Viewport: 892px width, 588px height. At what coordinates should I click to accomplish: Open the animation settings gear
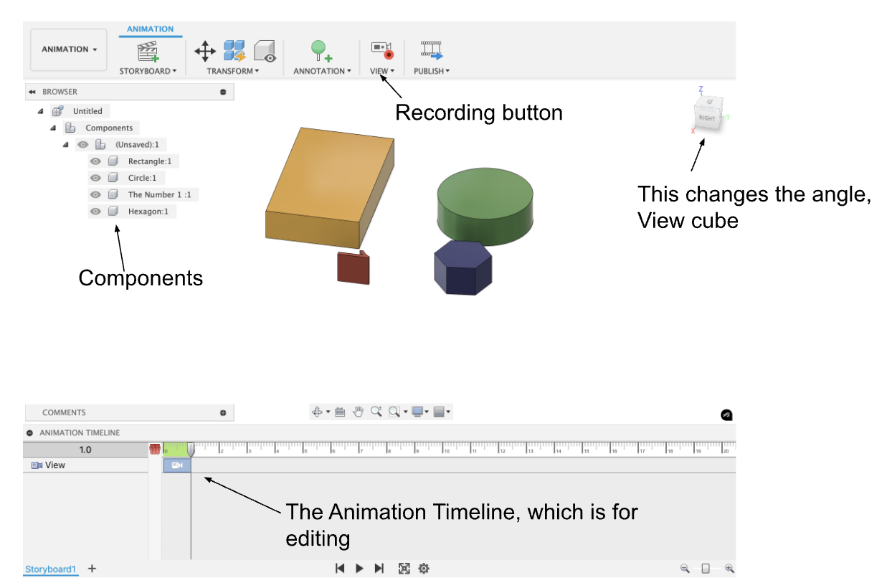[424, 568]
